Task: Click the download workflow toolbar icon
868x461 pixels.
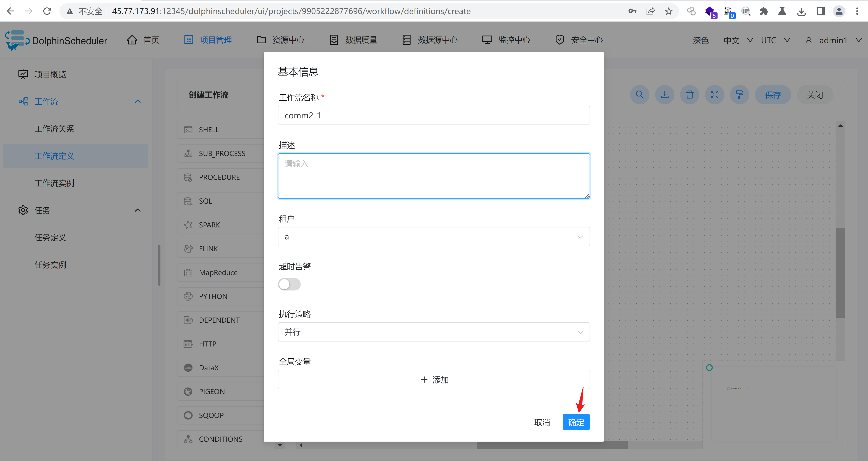Action: tap(664, 95)
